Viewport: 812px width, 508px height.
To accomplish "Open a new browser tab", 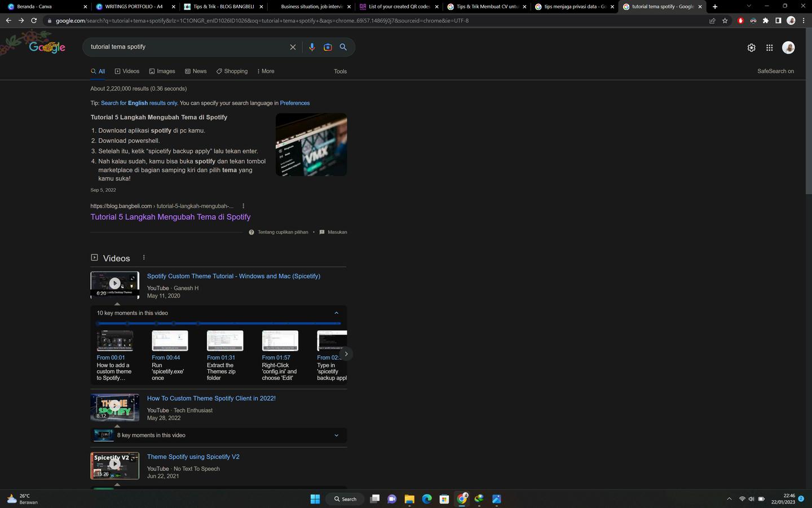I will [715, 7].
